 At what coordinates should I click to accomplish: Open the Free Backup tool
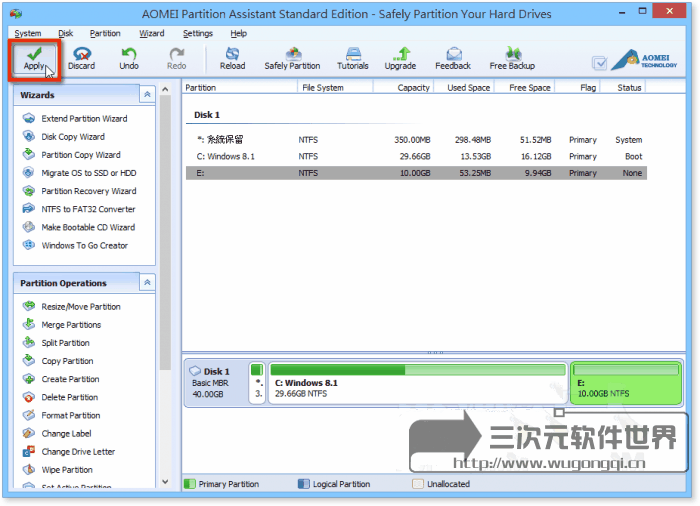click(x=512, y=58)
